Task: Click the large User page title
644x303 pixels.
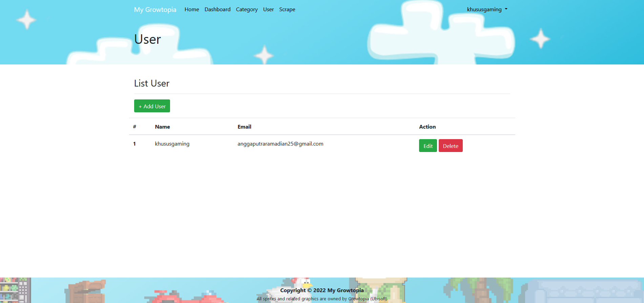Action: (x=147, y=39)
